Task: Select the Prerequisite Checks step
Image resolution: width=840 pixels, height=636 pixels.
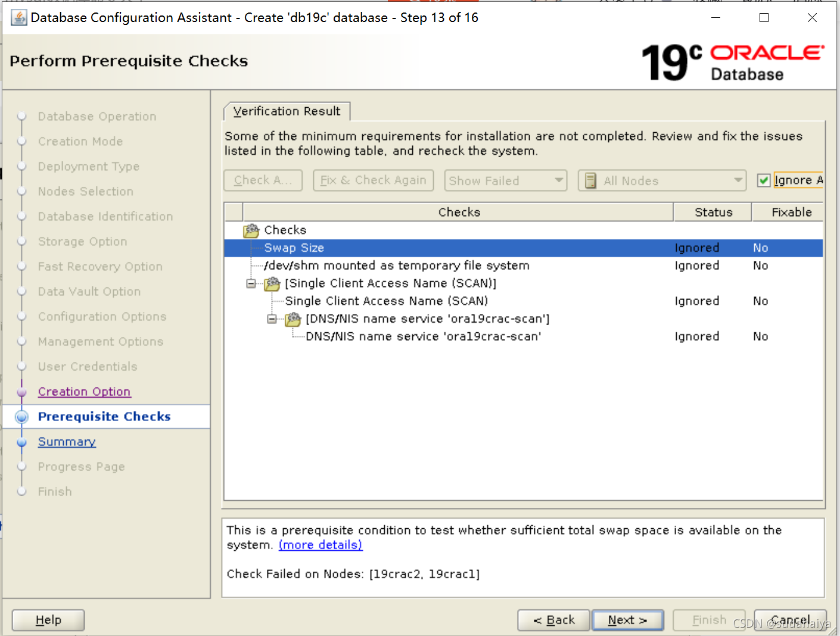Action: click(104, 417)
